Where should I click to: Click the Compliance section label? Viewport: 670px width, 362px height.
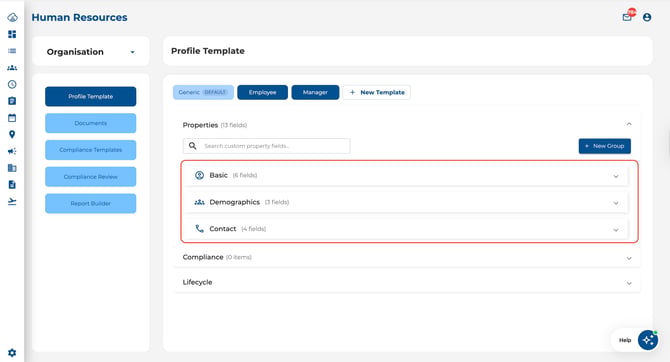pos(203,257)
